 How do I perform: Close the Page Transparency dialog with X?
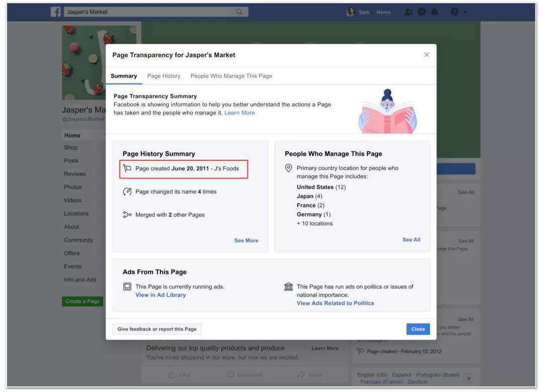[427, 55]
